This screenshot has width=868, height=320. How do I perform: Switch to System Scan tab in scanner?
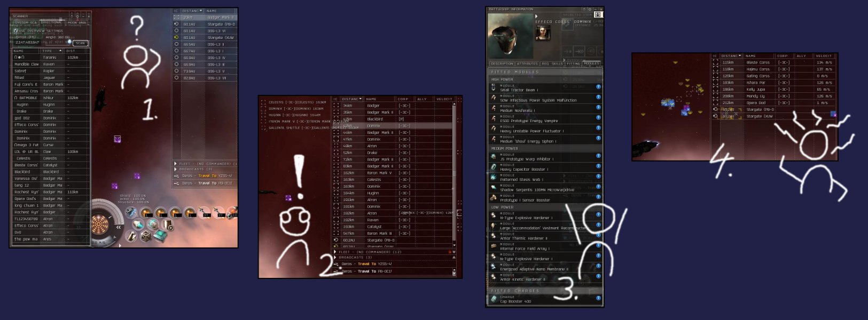click(26, 22)
